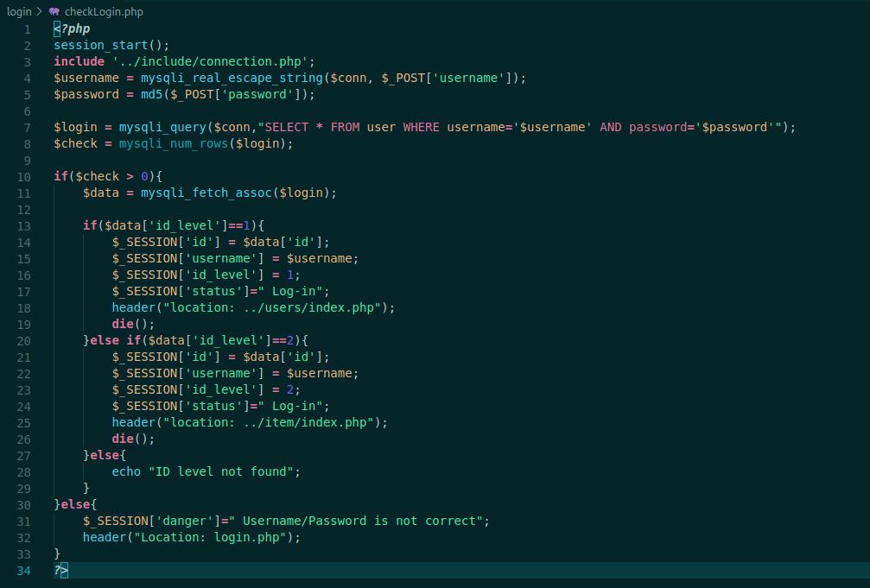This screenshot has width=870, height=588.
Task: Click $username variable on line 4
Action: click(x=86, y=79)
